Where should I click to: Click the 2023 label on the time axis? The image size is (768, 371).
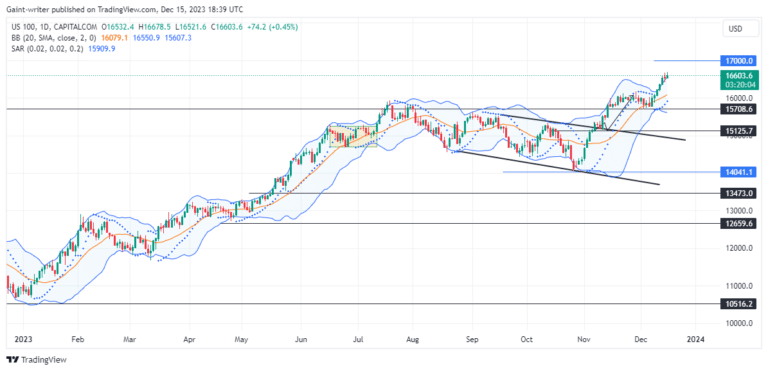point(23,339)
